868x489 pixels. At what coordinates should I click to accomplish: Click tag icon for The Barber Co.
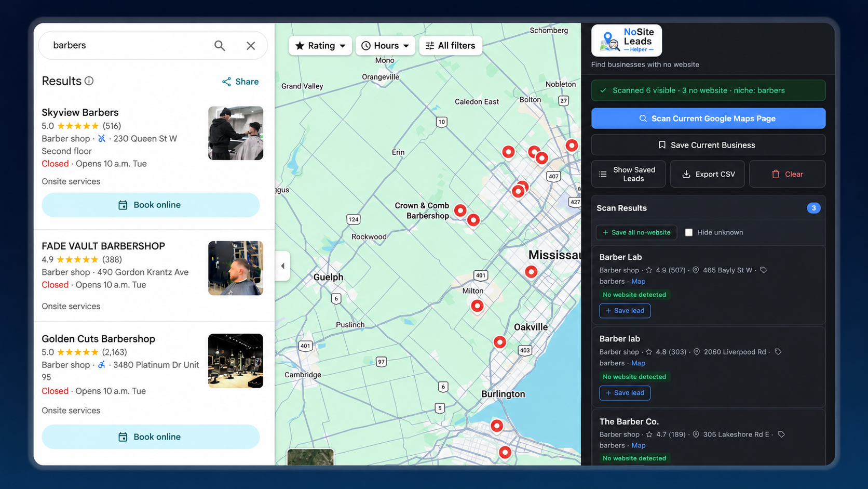pos(781,434)
